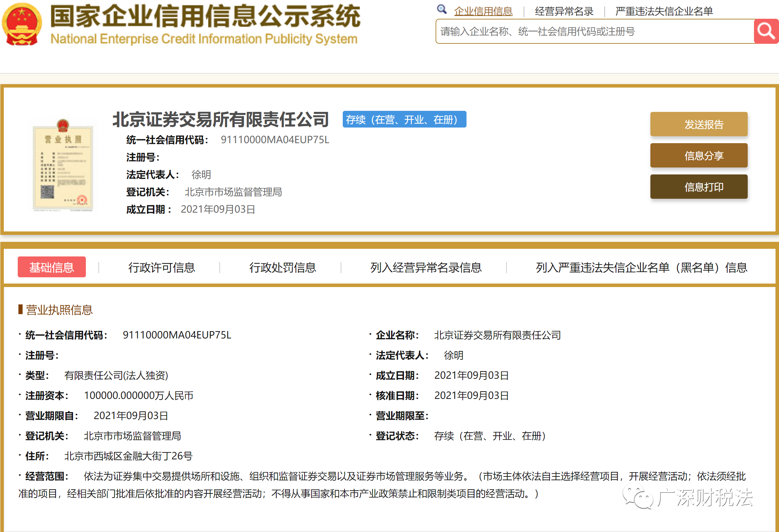Click the 信息打印 button
This screenshot has width=779, height=532.
(x=699, y=187)
